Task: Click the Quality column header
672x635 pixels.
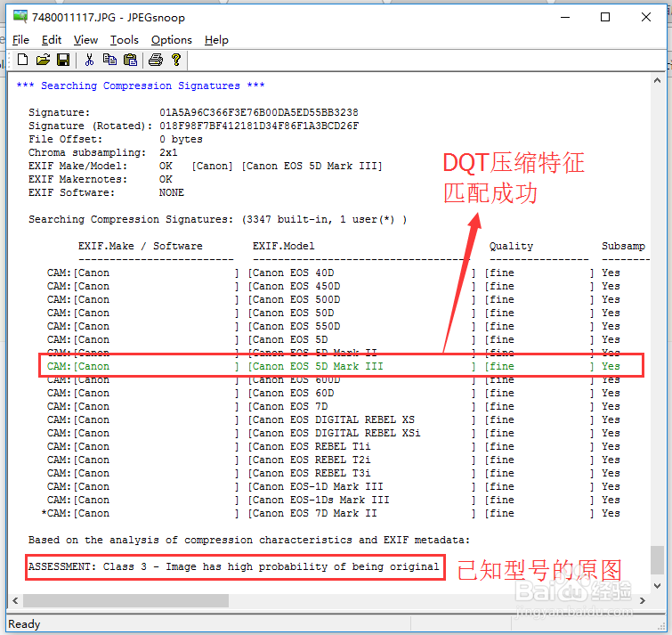Action: pyautogui.click(x=511, y=246)
